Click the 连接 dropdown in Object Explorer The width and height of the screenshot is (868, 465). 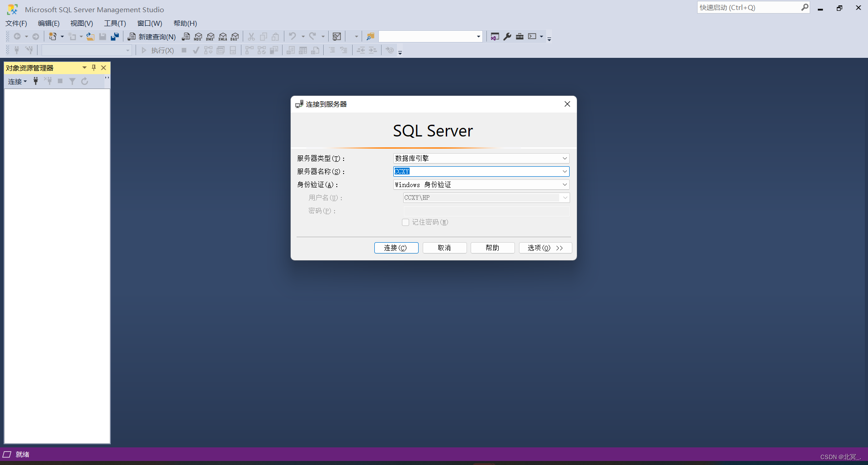17,81
